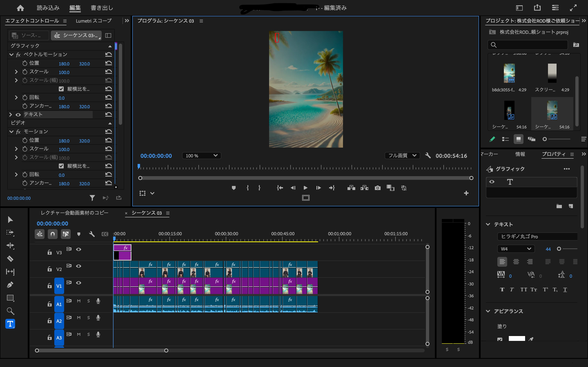
Task: Hide the V3 track output eye
Action: click(x=78, y=249)
